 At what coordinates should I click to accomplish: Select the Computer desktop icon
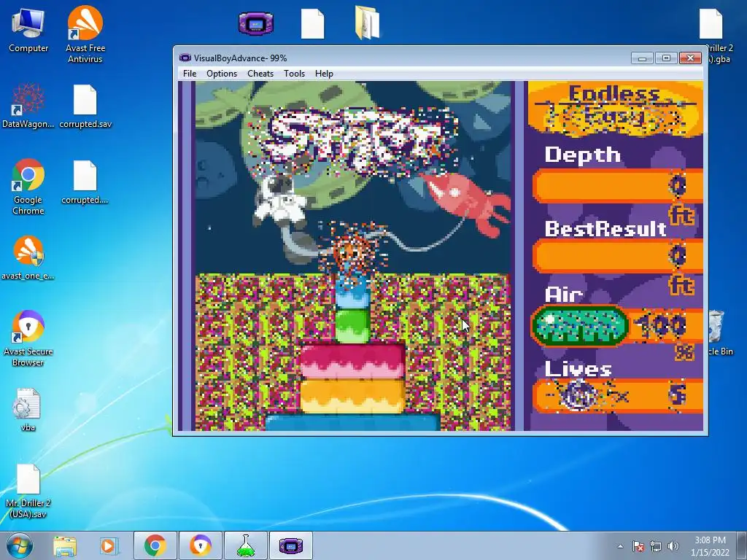click(x=28, y=31)
